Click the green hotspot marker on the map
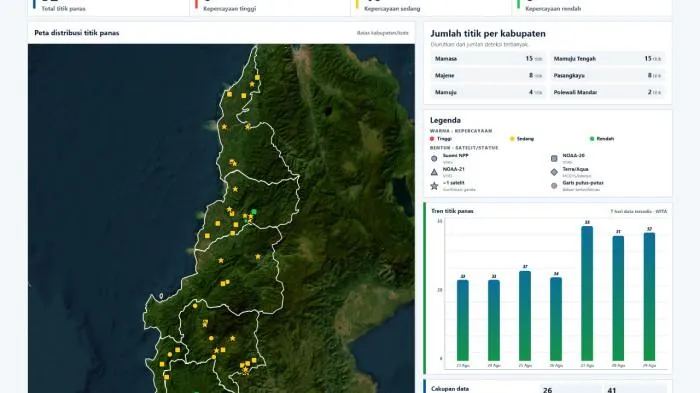Screen dimensions: 700x393 [x=254, y=212]
